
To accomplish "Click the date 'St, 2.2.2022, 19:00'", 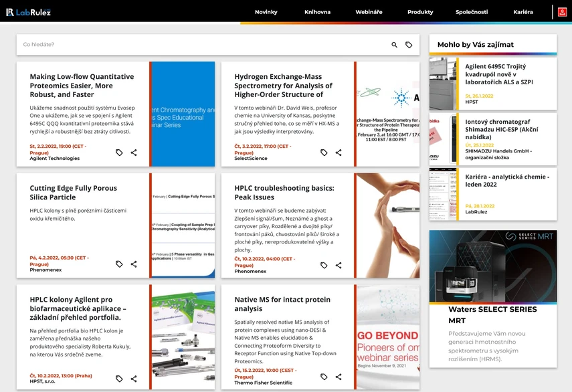I will 58,149.
